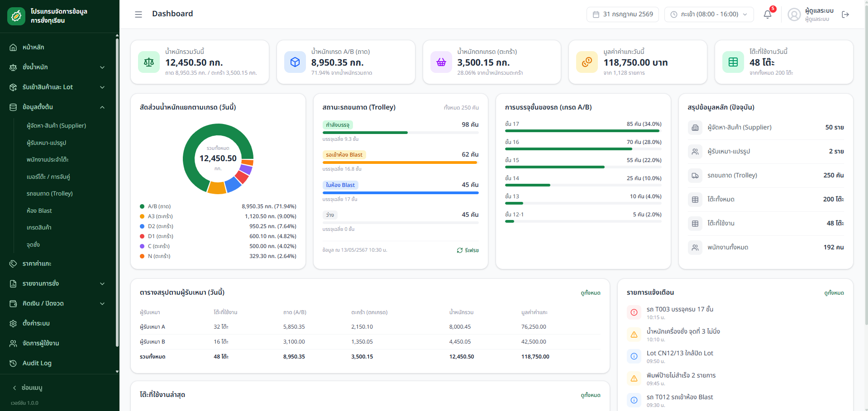The height and width of the screenshot is (411, 868).
Task: Toggle the hamburger sidebar menu icon
Action: pyautogui.click(x=138, y=14)
